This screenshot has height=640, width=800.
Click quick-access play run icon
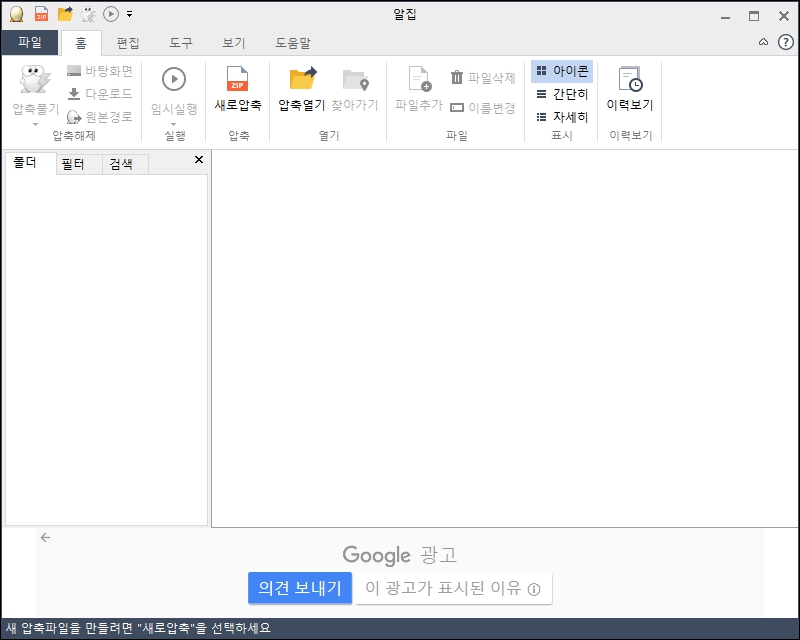pyautogui.click(x=111, y=14)
